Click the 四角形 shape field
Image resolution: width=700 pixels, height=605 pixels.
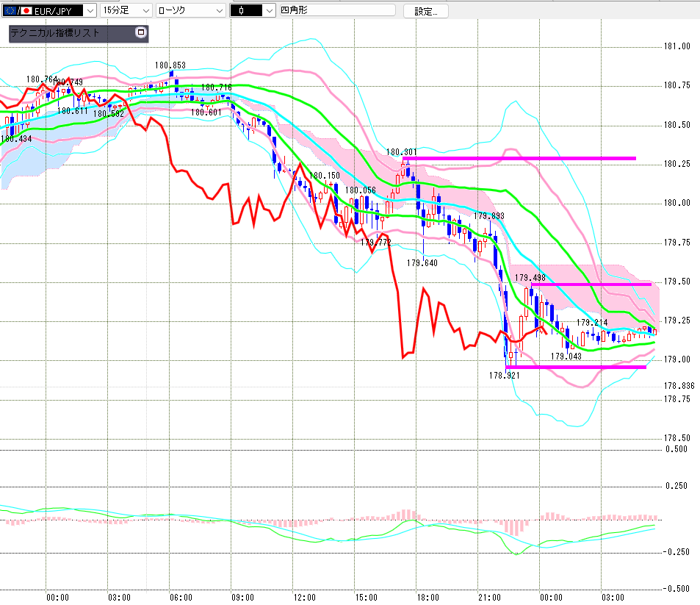pyautogui.click(x=337, y=10)
